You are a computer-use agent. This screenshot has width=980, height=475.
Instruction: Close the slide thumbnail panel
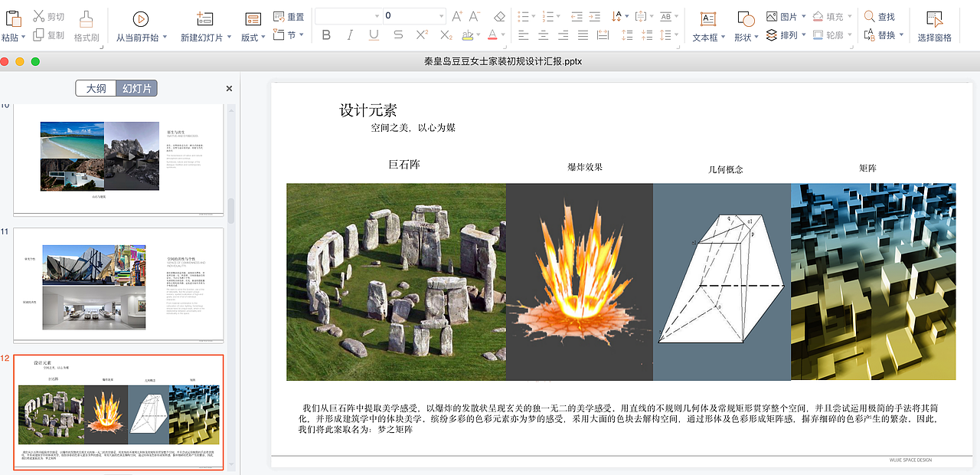pos(229,89)
